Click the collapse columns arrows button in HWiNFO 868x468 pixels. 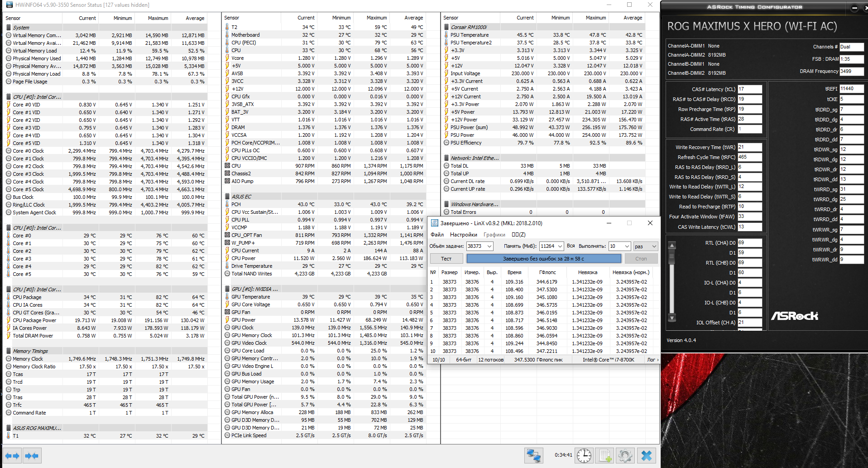[32, 456]
